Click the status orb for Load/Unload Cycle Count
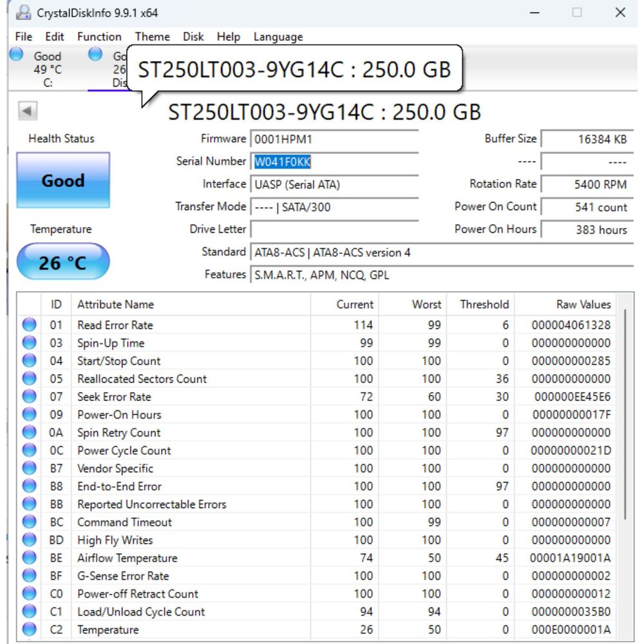The image size is (644, 644). (x=29, y=611)
